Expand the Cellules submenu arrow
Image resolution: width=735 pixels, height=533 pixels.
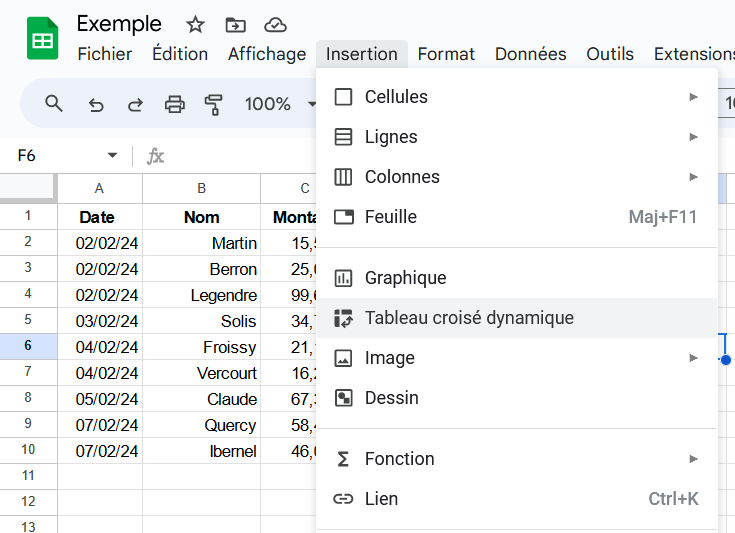693,97
